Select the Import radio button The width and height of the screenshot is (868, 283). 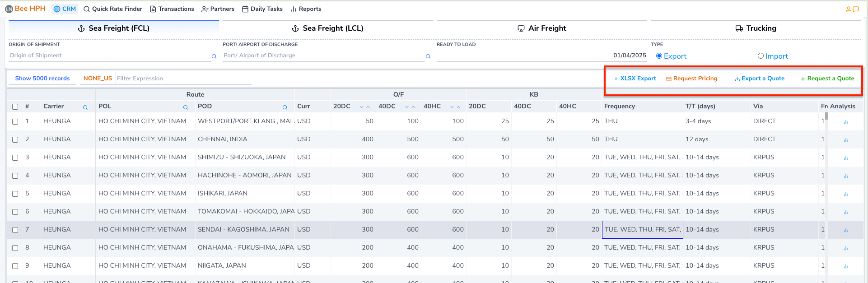[761, 56]
